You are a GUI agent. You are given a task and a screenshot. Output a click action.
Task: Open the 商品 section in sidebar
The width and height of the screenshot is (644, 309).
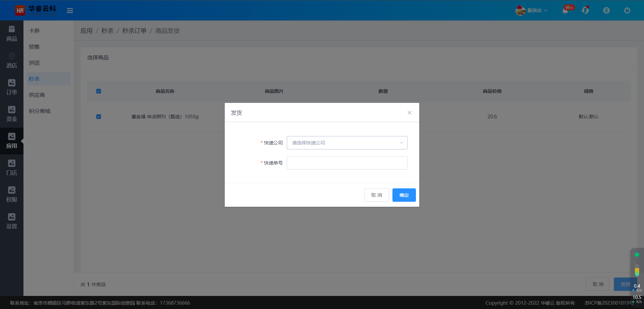point(12,34)
